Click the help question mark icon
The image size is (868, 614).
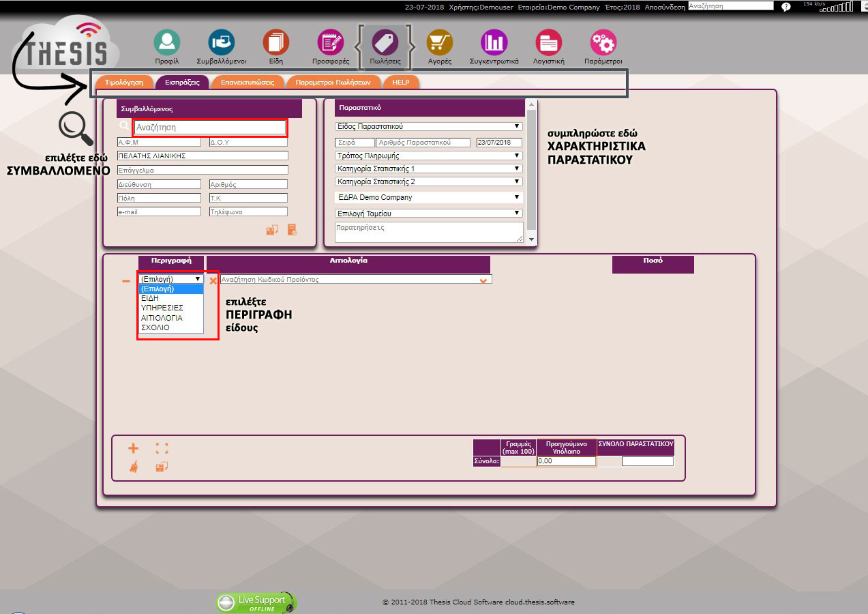(x=785, y=7)
